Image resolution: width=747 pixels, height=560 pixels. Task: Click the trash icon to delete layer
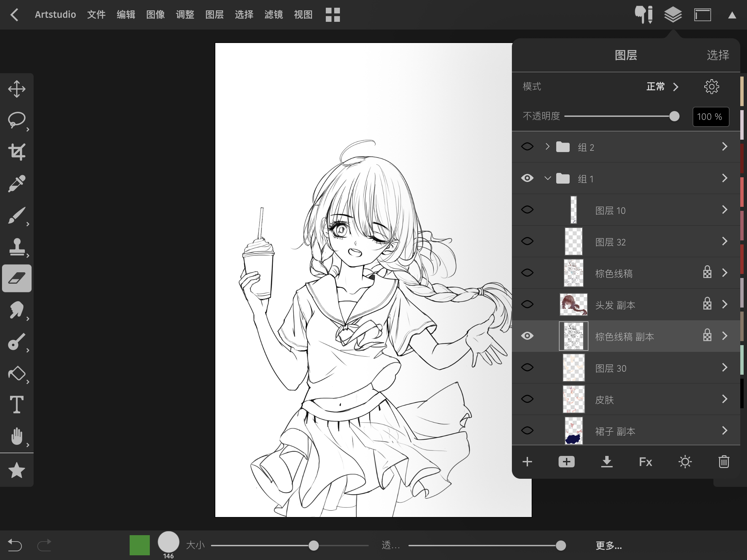tap(723, 461)
